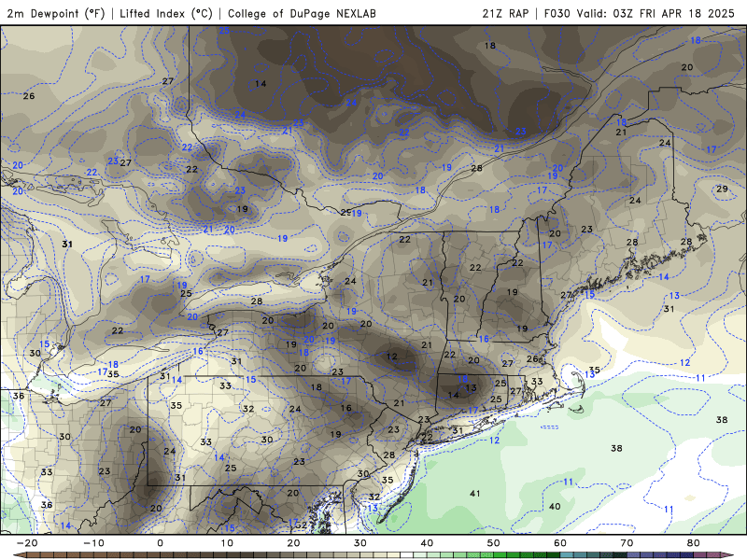The width and height of the screenshot is (747, 560).
Task: Click the 10 label on the color scale
Action: [x=227, y=543]
